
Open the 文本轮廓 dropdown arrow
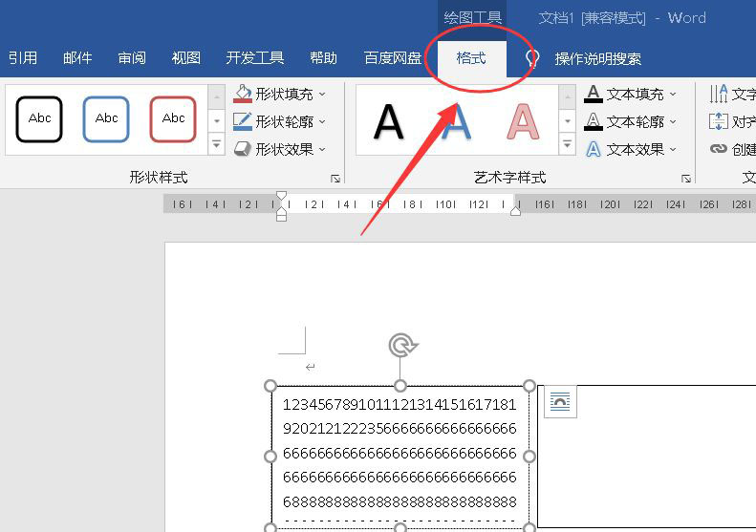coord(673,122)
